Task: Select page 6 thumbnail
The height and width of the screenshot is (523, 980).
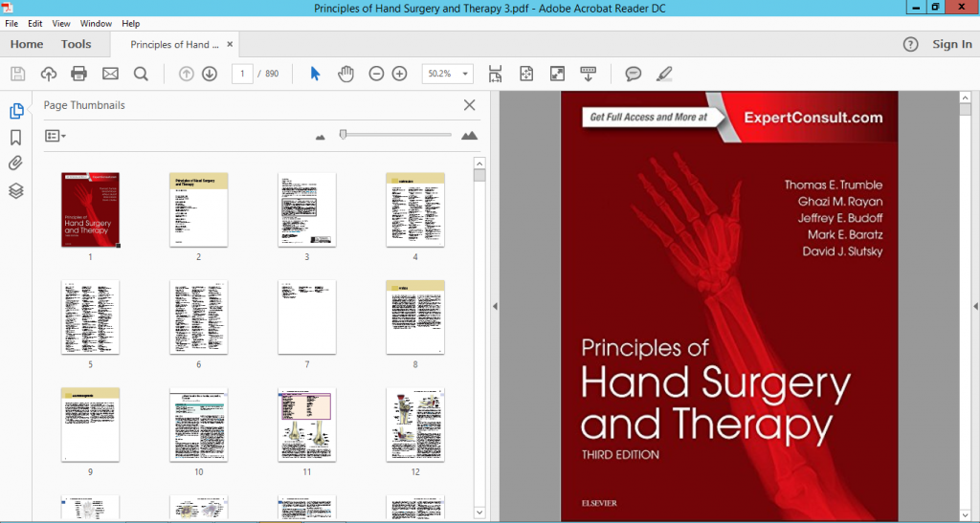Action: coord(199,317)
